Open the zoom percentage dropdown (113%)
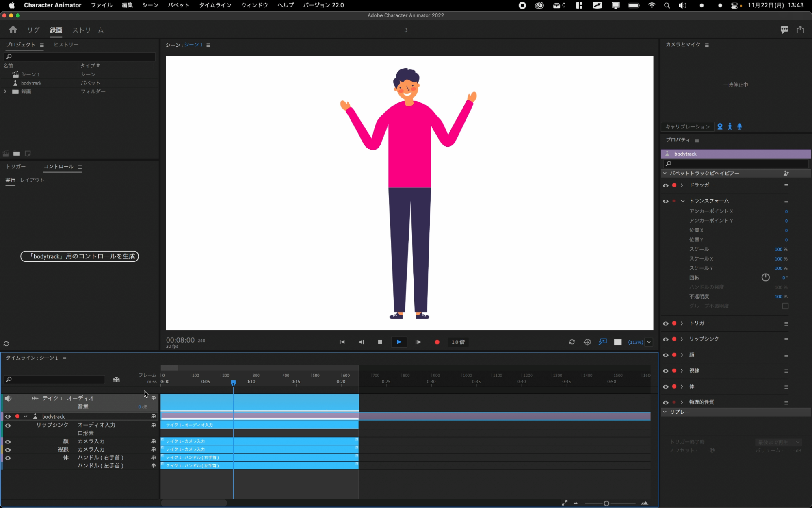The image size is (812, 508). point(649,342)
